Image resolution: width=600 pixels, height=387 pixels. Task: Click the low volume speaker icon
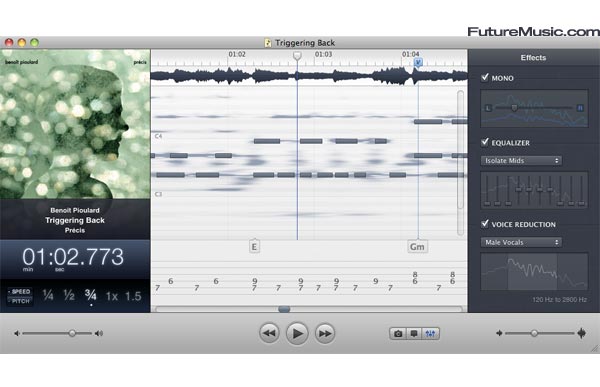coord(16,333)
